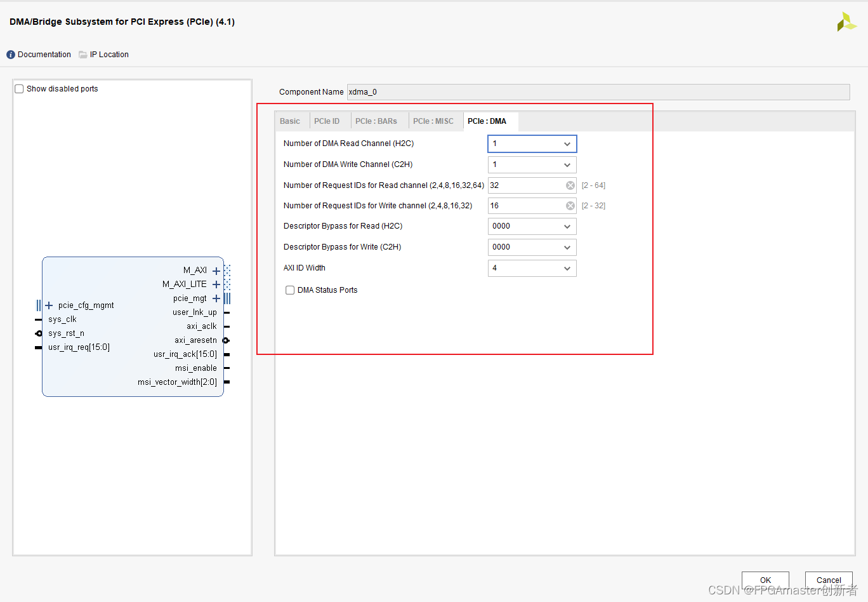This screenshot has height=602, width=868.
Task: Select the sys_rst_n port label
Action: tap(66, 333)
